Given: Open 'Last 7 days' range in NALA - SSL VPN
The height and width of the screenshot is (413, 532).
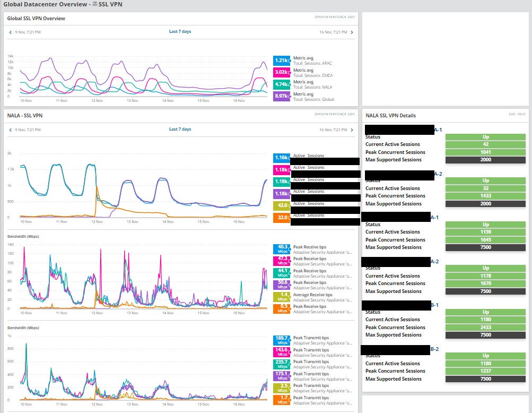Looking at the screenshot, I should (x=180, y=129).
